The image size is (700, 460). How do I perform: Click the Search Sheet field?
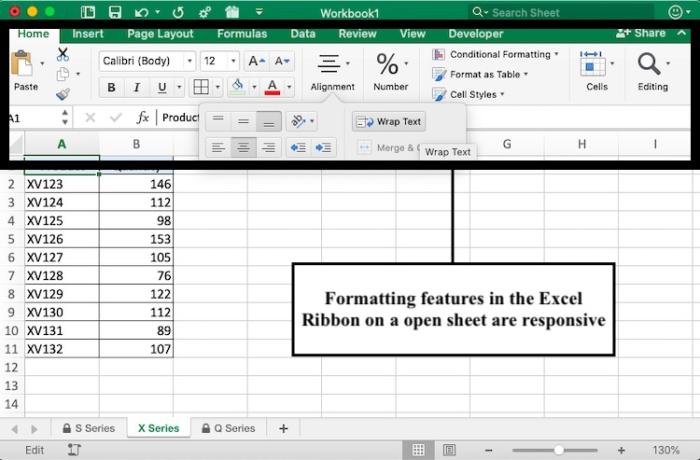tap(562, 12)
